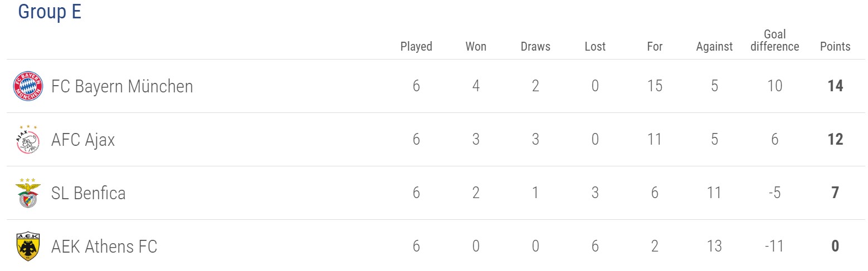Screen dimensions: 868x271
Task: Click the AFC Ajax club logo
Action: pyautogui.click(x=28, y=140)
